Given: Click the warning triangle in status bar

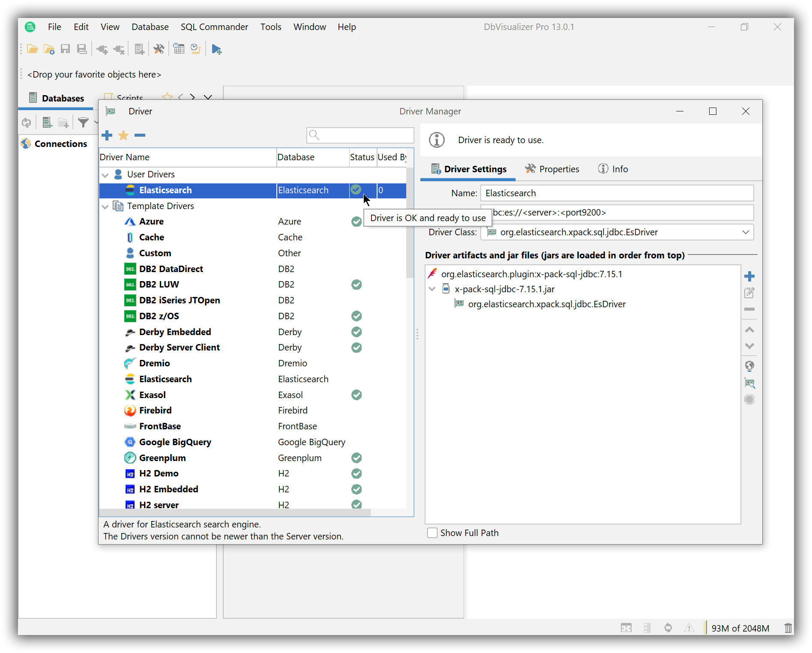Looking at the screenshot, I should point(689,628).
